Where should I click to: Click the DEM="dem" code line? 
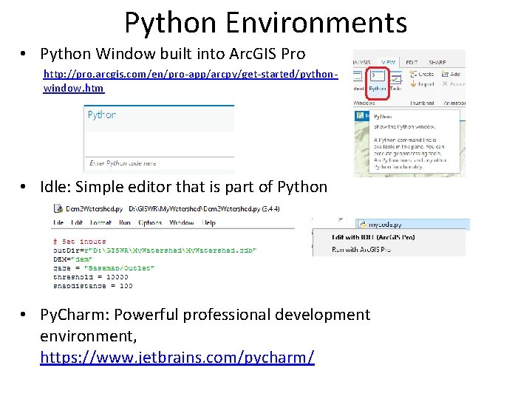(x=72, y=259)
